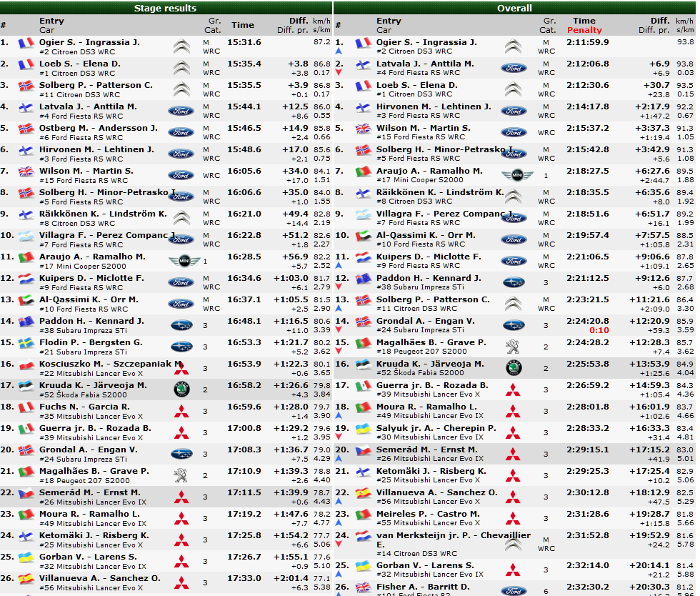700x596 pixels.
Task: Click the Mitsubishi logo in Fuchs's row
Action: tap(181, 412)
